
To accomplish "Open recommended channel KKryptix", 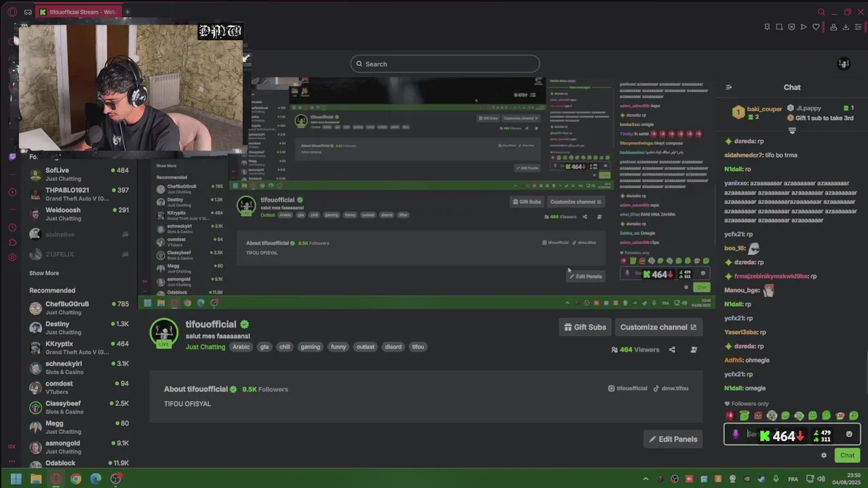I will coord(79,348).
